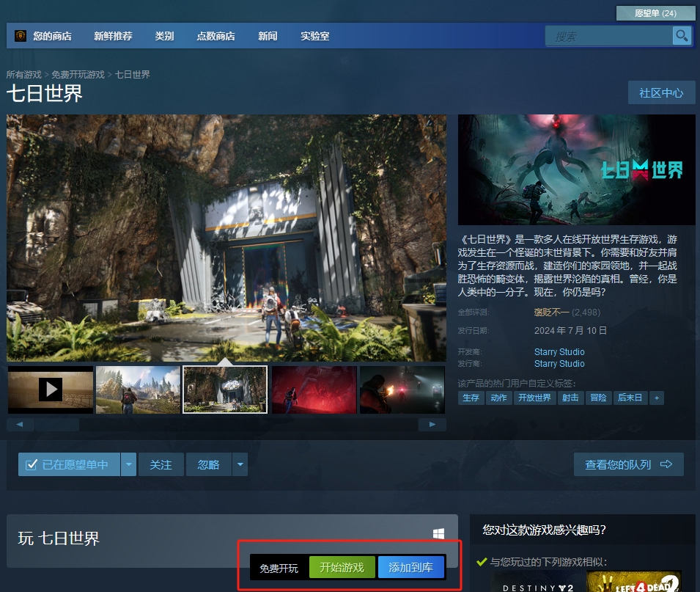
Task: Click the game header capsule image
Action: [x=577, y=169]
